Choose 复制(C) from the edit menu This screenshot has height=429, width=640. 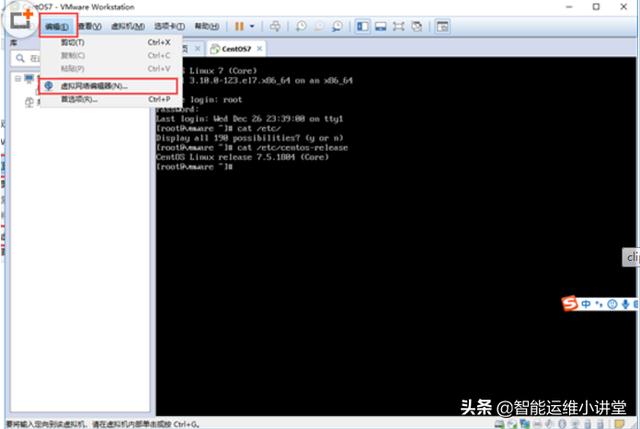tap(110, 56)
